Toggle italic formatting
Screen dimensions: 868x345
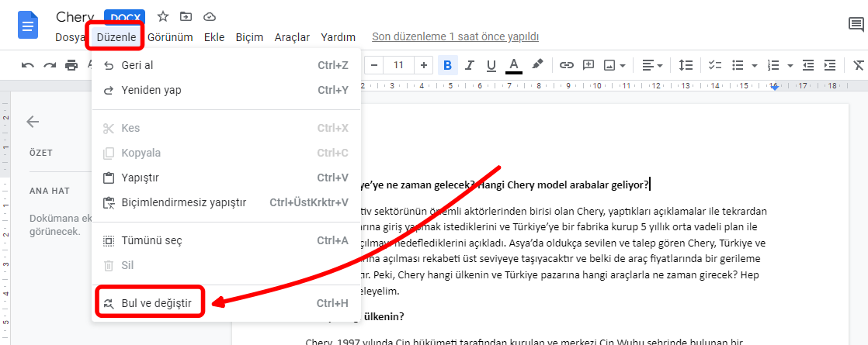pyautogui.click(x=469, y=65)
